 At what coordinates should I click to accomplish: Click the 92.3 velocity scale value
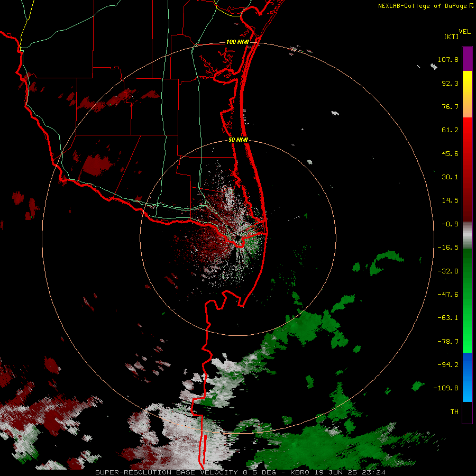click(450, 83)
